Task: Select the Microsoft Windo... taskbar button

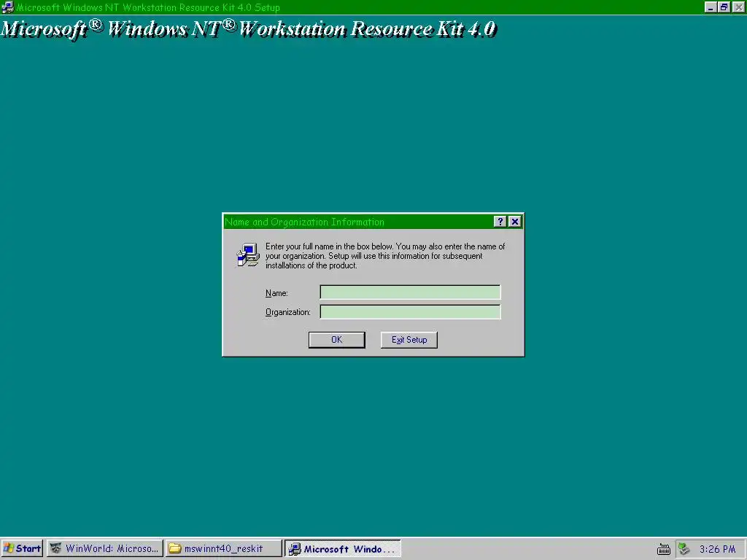Action: (343, 548)
